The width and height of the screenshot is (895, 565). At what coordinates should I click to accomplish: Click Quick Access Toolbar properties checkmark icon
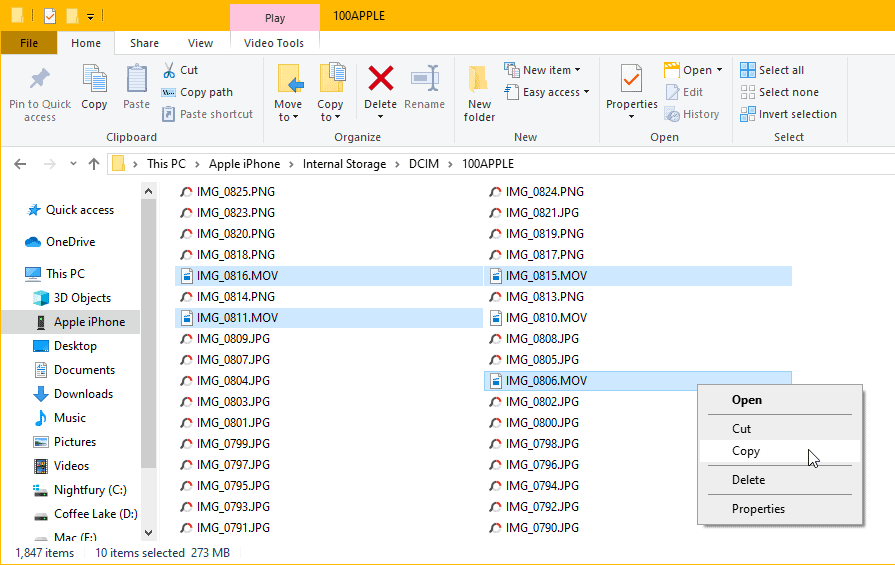click(50, 16)
